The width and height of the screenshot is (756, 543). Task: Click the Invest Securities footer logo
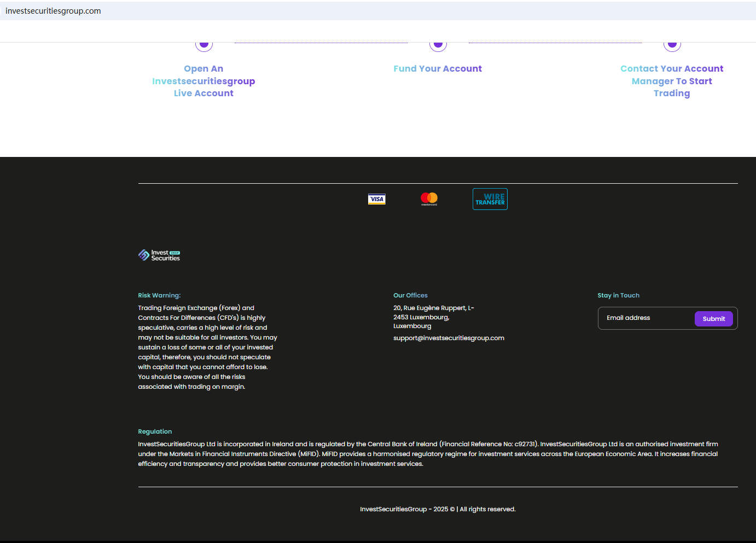[159, 255]
